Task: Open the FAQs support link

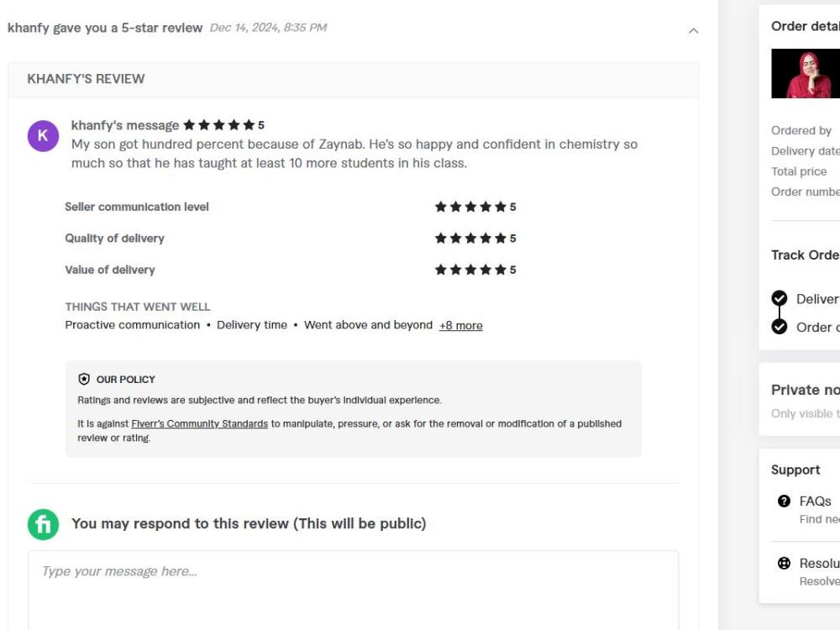Action: click(815, 501)
